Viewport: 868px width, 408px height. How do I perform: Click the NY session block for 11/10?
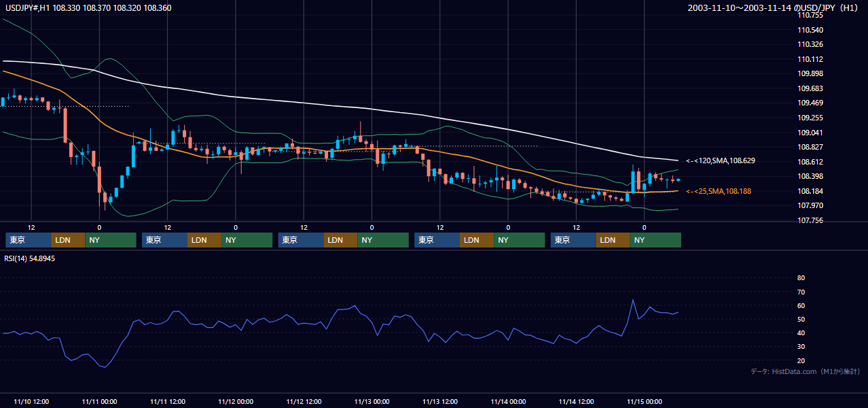(111, 239)
